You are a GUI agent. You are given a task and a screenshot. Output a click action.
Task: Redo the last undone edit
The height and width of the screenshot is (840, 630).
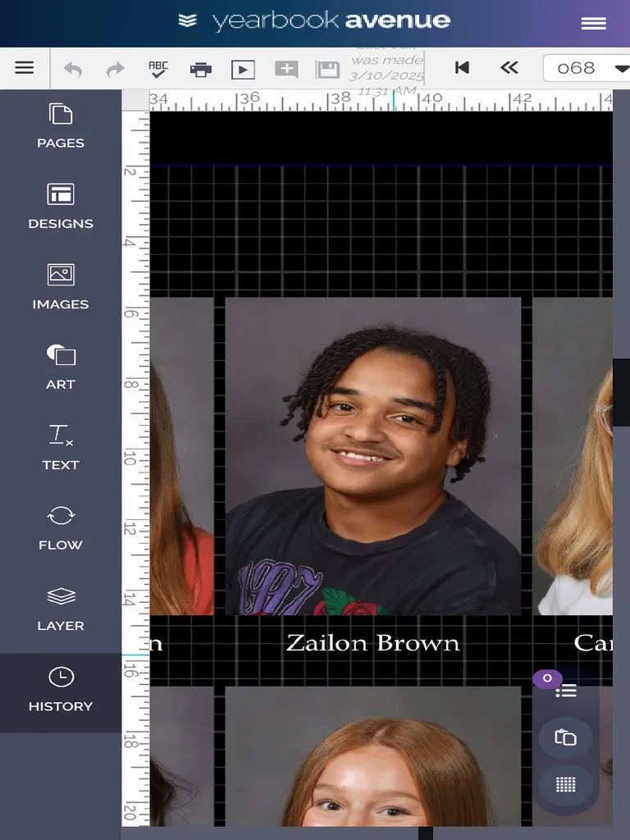(115, 69)
